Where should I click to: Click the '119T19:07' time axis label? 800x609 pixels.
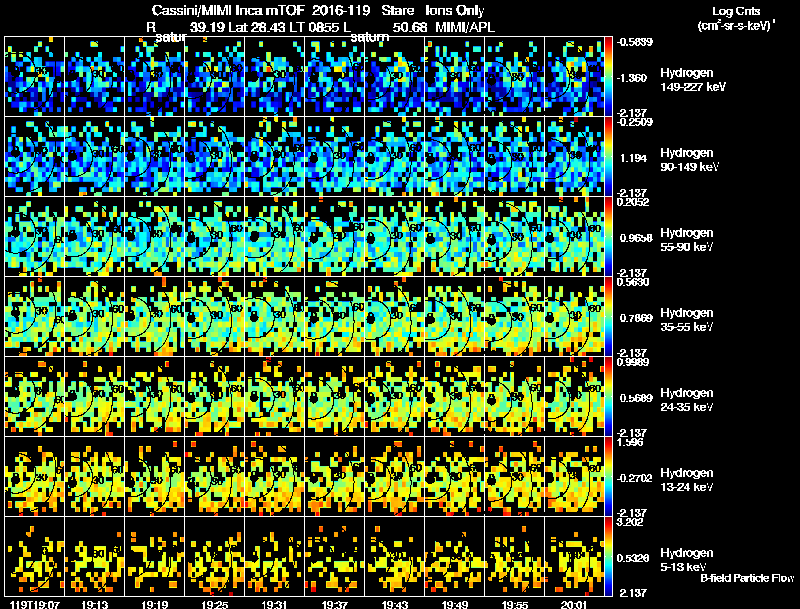pyautogui.click(x=35, y=604)
